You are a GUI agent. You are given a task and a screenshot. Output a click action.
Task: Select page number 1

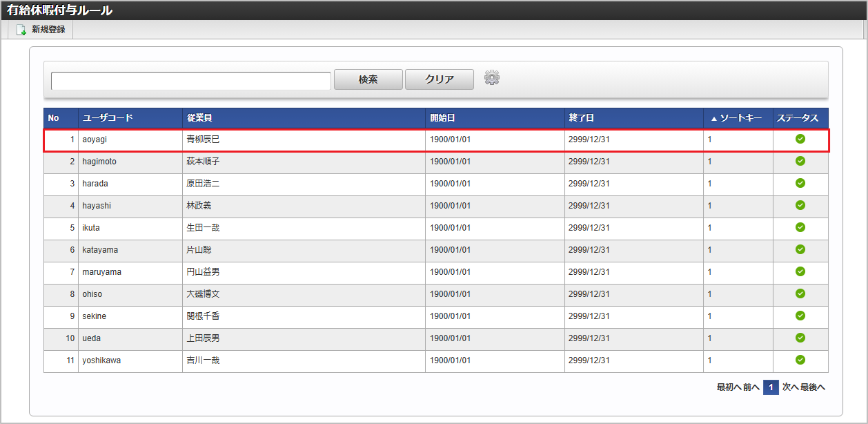point(771,387)
